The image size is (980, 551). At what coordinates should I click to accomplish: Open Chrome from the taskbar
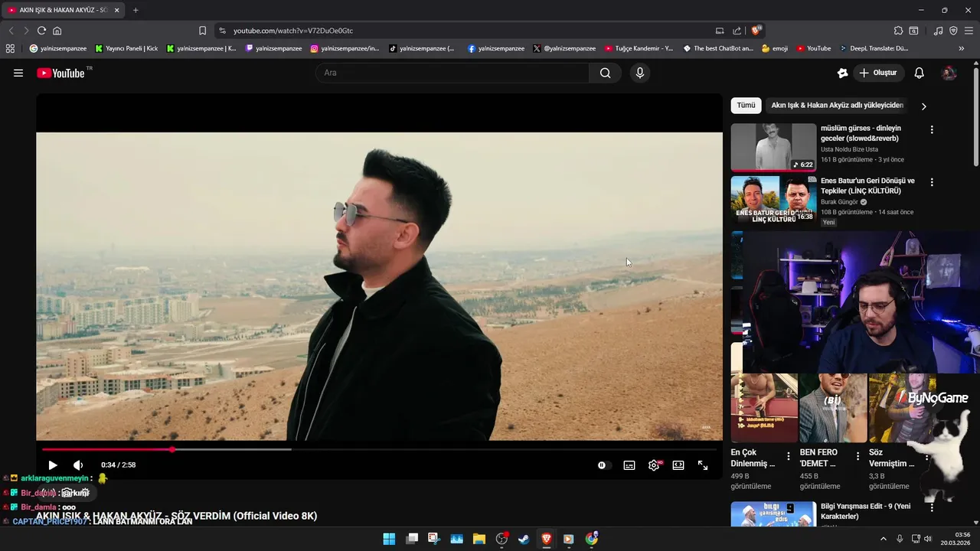tap(591, 539)
